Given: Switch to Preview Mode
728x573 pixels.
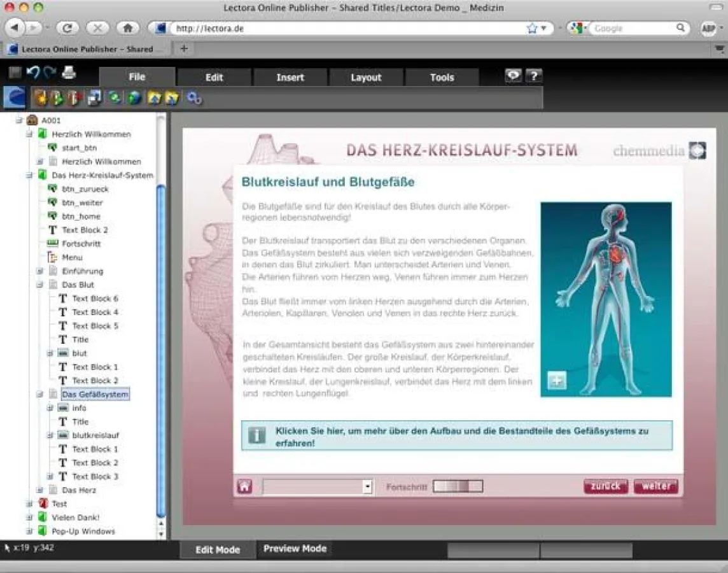Looking at the screenshot, I should click(295, 548).
